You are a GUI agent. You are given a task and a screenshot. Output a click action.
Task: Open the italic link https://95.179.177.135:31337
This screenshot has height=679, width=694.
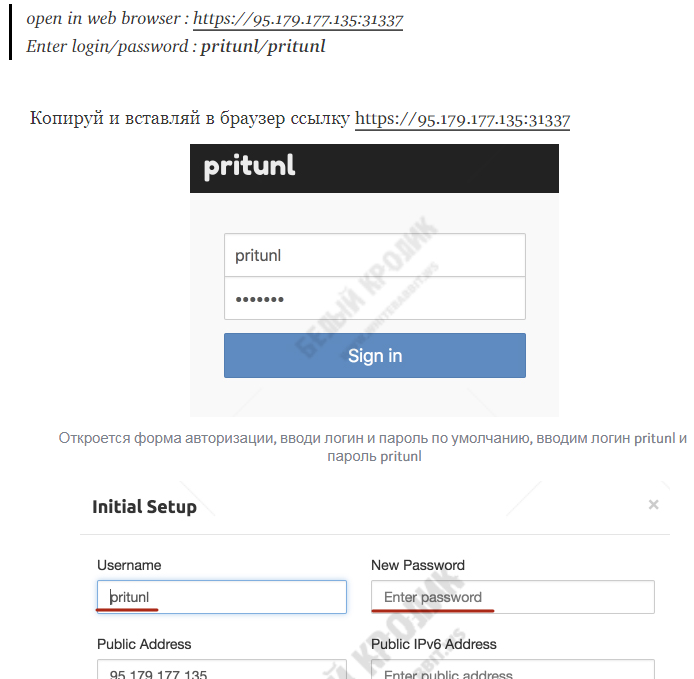298,19
